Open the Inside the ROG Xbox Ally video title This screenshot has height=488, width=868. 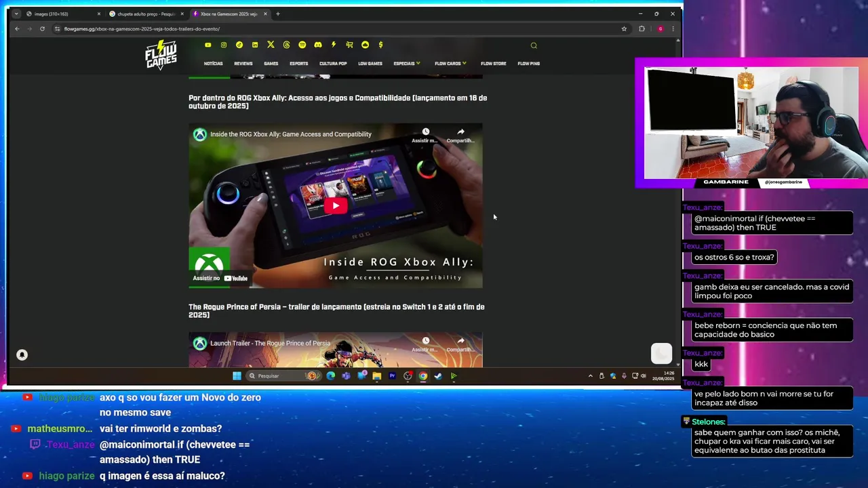pos(291,134)
